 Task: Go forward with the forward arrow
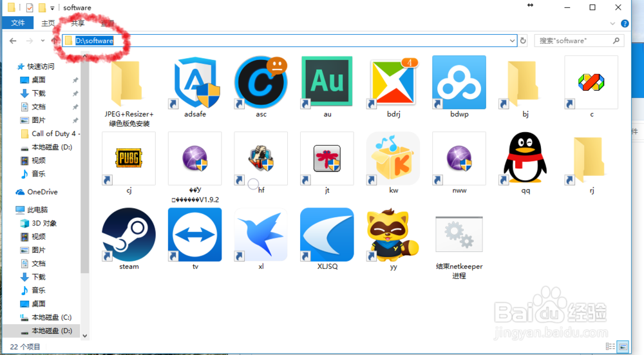(x=30, y=41)
